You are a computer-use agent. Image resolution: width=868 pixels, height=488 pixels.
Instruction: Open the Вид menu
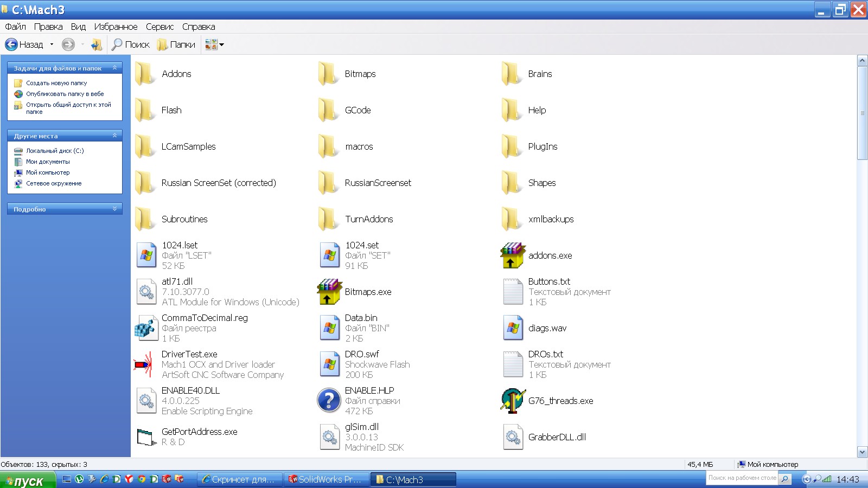point(78,27)
